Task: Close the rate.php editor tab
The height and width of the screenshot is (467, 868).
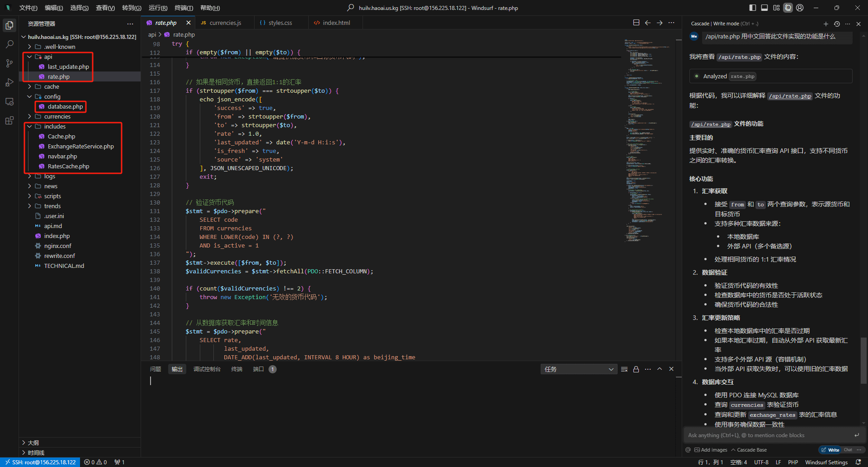Action: [x=189, y=23]
